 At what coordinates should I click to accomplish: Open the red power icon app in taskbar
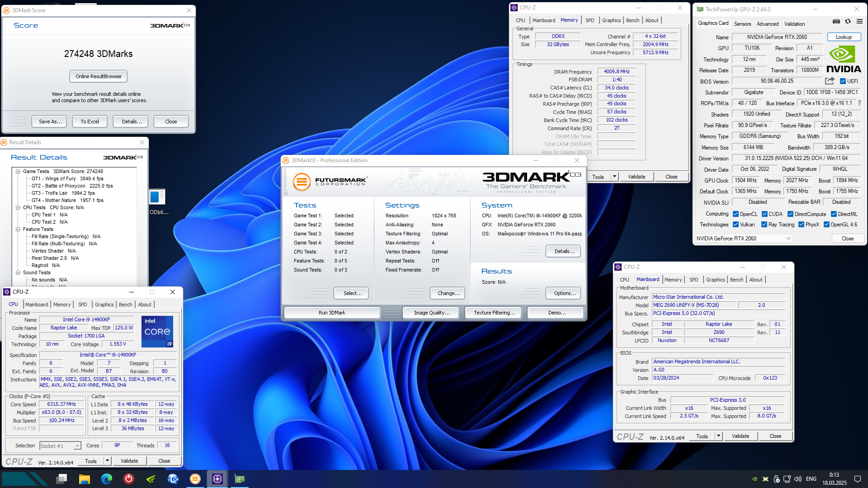[x=129, y=479]
